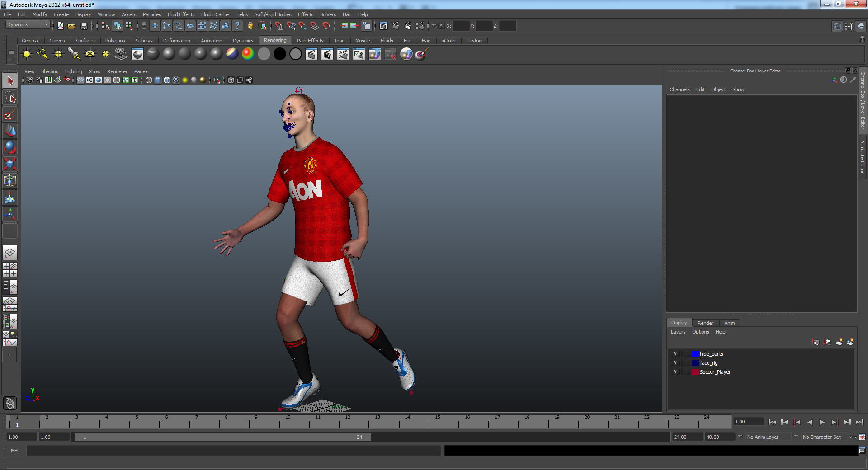868x470 pixels.
Task: Activate the Scale tool in the toolbox
Action: click(10, 164)
